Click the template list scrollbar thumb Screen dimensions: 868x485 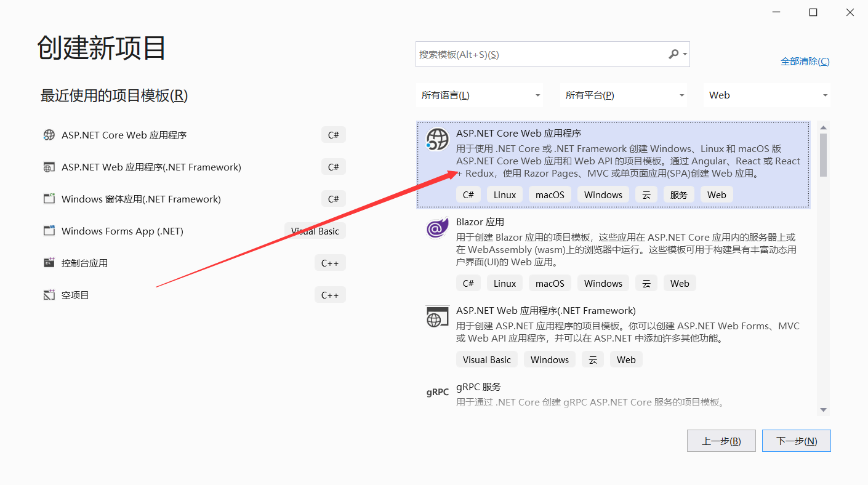(x=824, y=155)
